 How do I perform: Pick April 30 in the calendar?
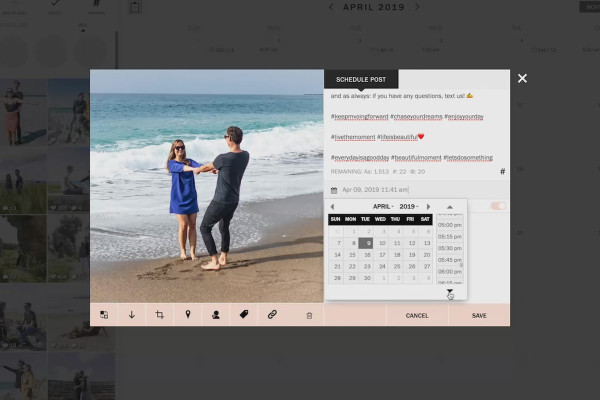pos(367,278)
